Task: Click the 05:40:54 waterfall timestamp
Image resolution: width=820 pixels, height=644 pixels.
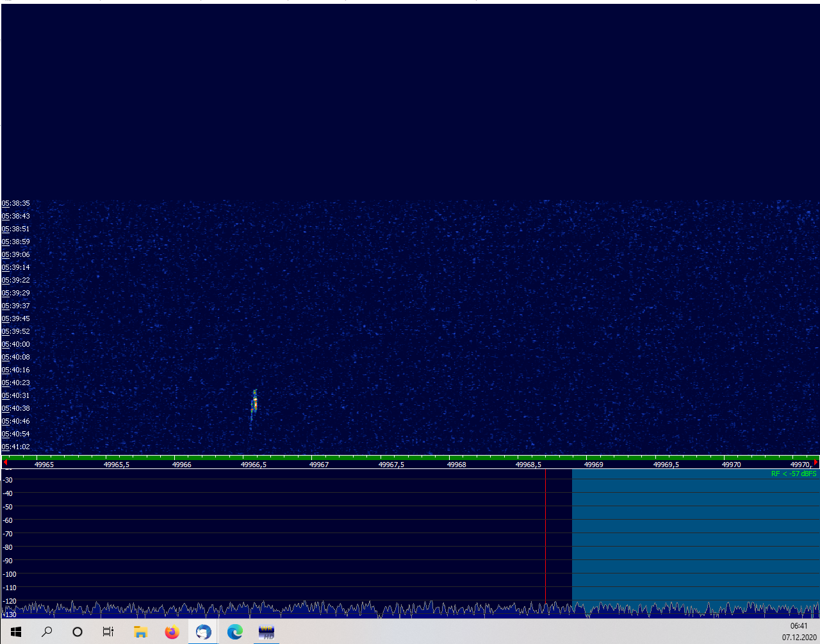Action: tap(16, 434)
